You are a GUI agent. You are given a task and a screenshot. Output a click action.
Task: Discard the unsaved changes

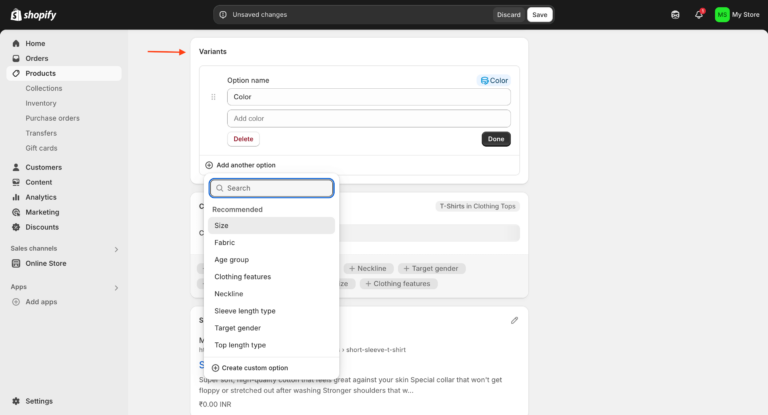508,15
